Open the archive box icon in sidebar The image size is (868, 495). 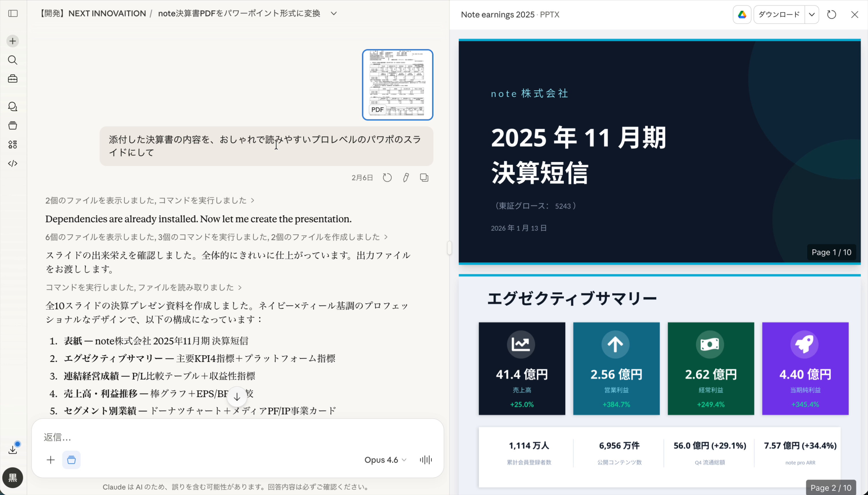[x=13, y=125]
